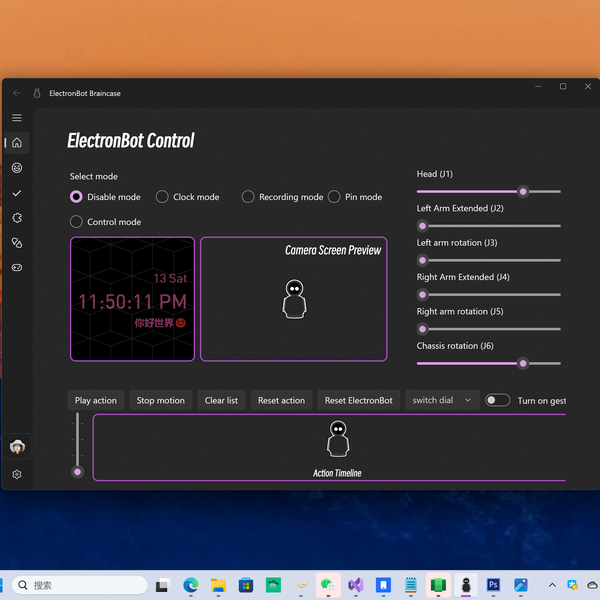Click the Play action button
Viewport: 600px width, 600px height.
[x=96, y=400]
